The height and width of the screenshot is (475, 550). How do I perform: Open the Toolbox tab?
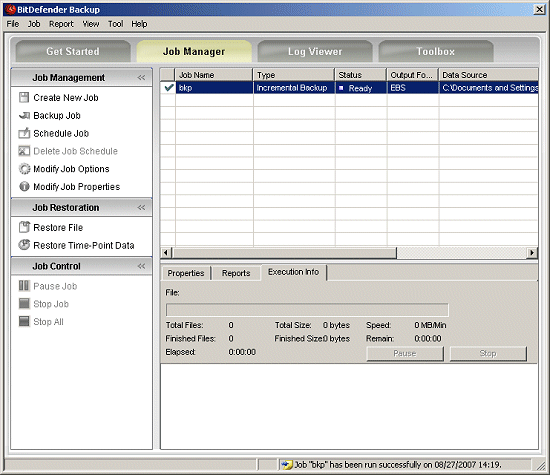coord(436,51)
